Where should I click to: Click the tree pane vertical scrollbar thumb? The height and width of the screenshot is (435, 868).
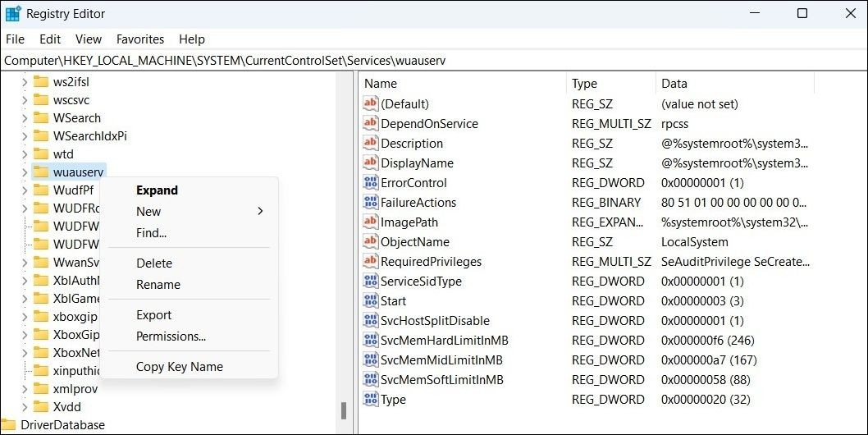[x=344, y=410]
